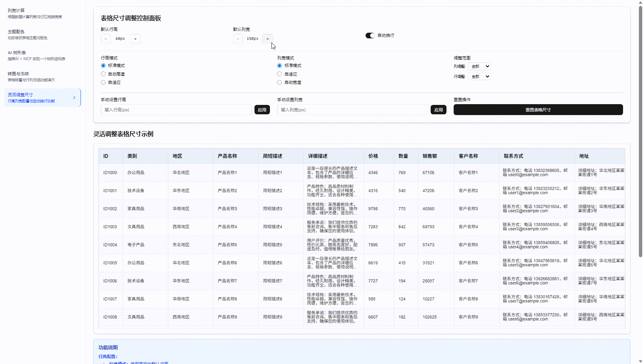Click cell ID1000 in the table

111,173
